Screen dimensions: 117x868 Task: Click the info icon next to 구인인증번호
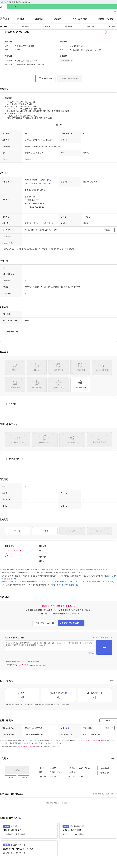[x=72, y=735]
